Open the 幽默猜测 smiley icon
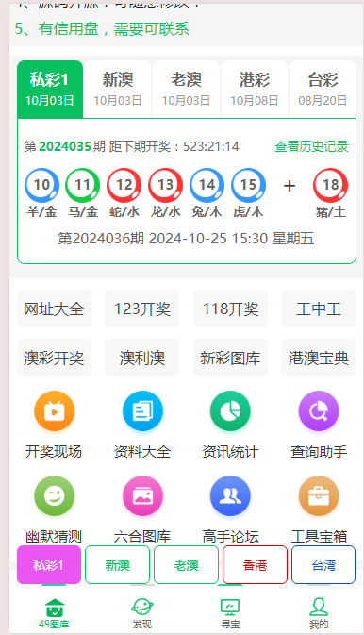Screen dimensions: 364x635 55,496
